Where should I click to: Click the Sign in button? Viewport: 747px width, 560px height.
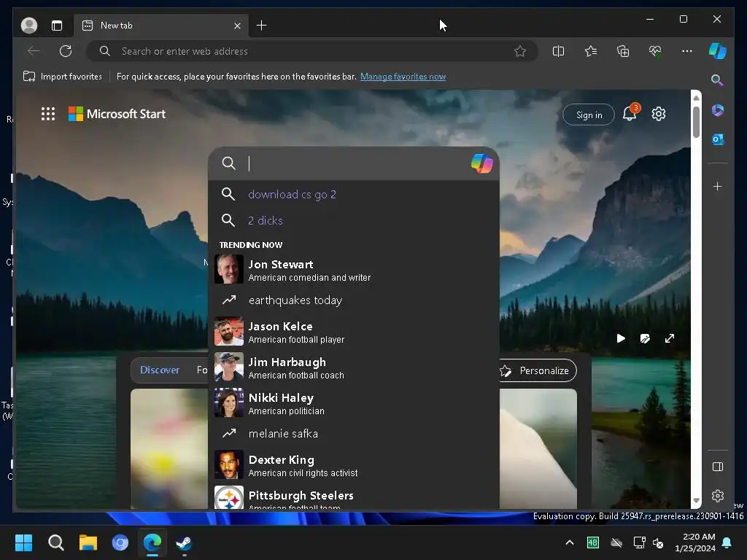point(589,114)
